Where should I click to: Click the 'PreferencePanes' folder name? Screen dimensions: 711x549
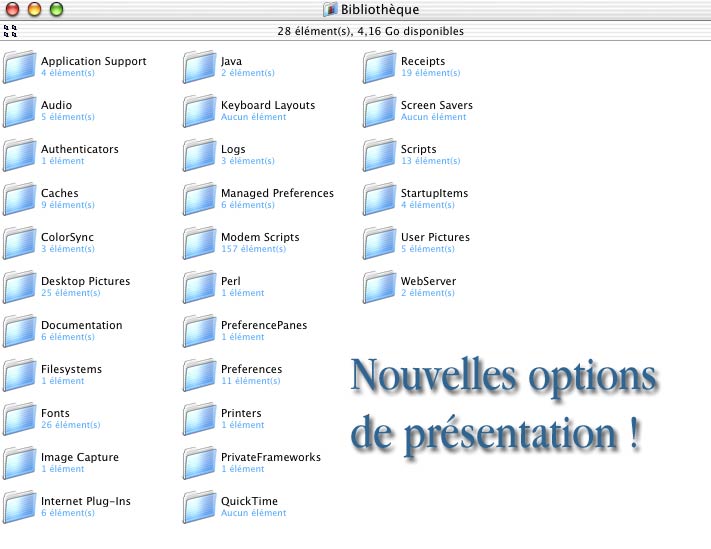264,325
